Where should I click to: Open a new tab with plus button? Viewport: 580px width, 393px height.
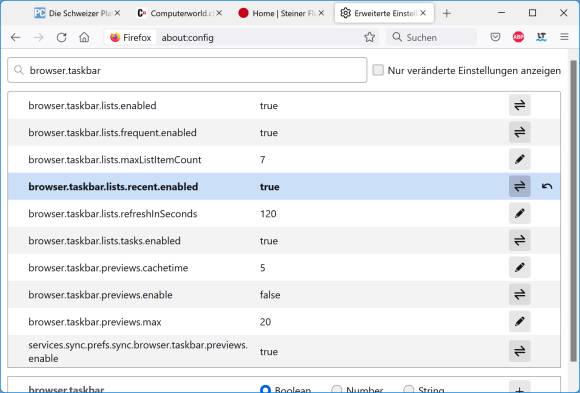coord(446,14)
